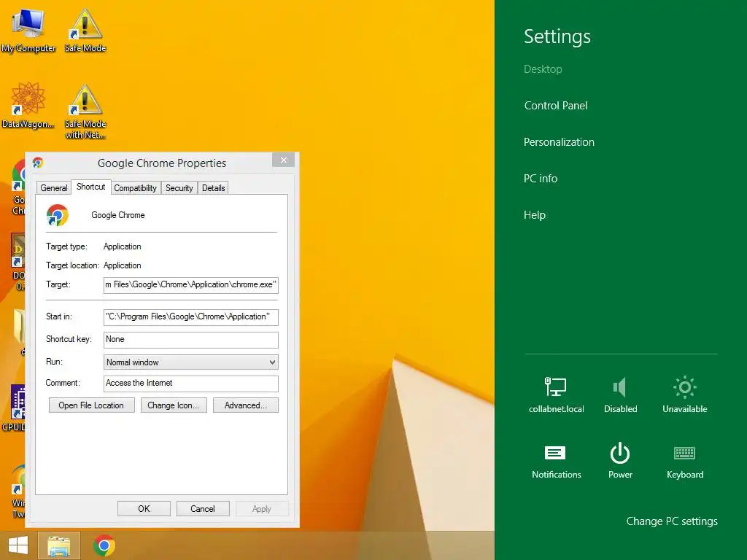The width and height of the screenshot is (747, 560).
Task: Click the greyed-out Apply button
Action: point(262,508)
